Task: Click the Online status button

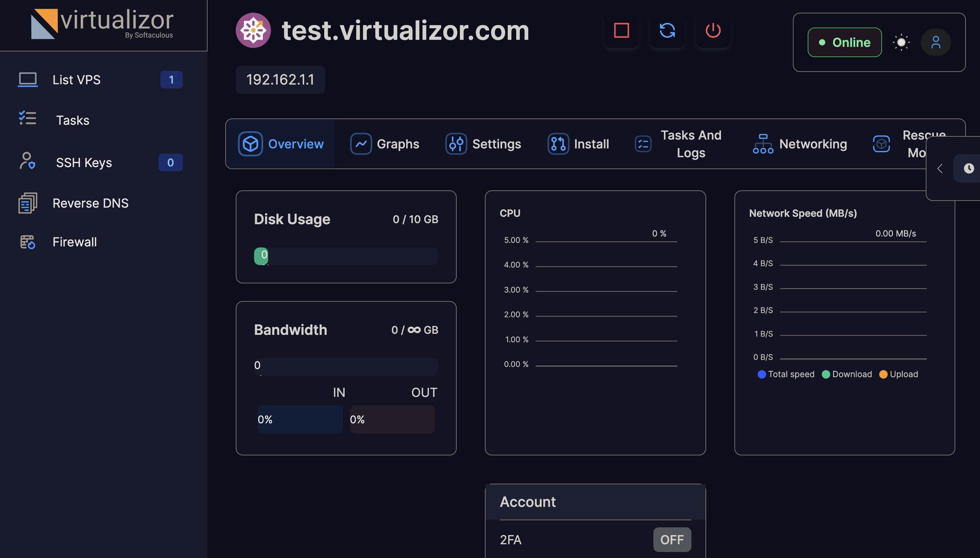Action: [844, 42]
